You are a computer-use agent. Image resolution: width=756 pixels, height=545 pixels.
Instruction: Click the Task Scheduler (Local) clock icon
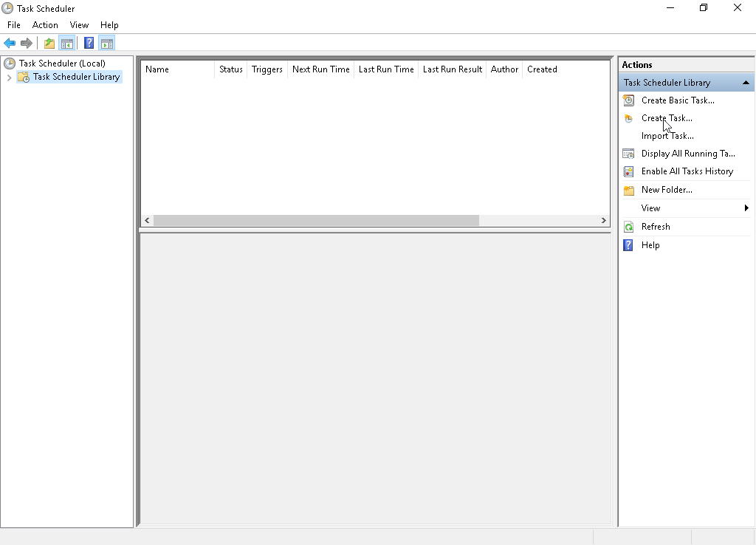pyautogui.click(x=9, y=64)
